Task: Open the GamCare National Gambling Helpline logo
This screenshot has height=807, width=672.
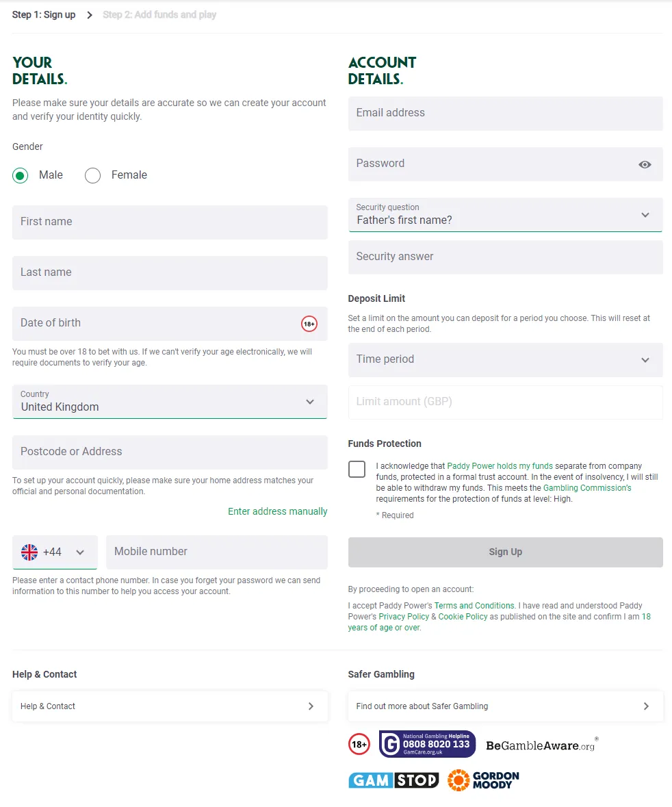Action: pyautogui.click(x=427, y=743)
